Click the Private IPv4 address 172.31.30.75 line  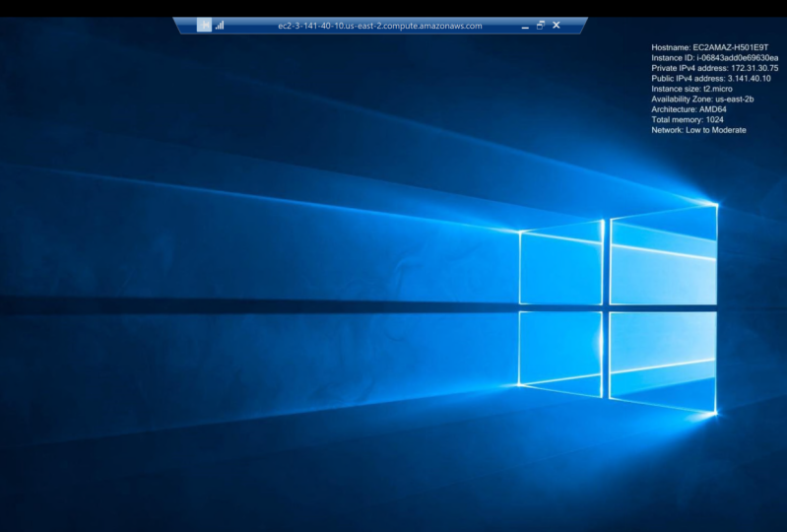click(x=715, y=68)
